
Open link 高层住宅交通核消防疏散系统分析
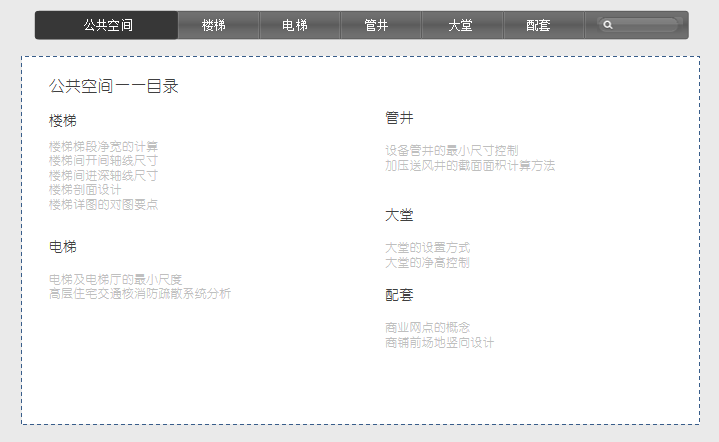139,294
